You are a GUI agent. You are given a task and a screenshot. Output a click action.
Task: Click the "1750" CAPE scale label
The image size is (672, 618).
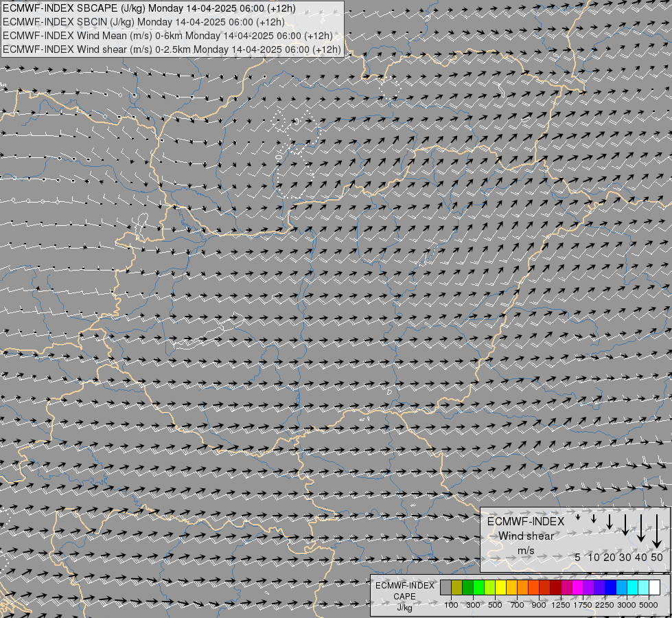point(583,605)
